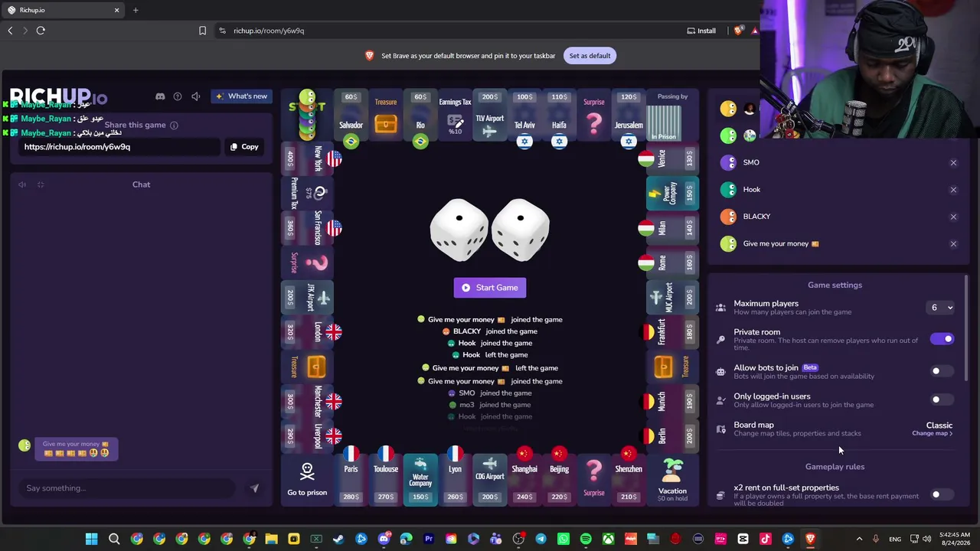Click the room URL text field
980x551 pixels.
click(120, 147)
